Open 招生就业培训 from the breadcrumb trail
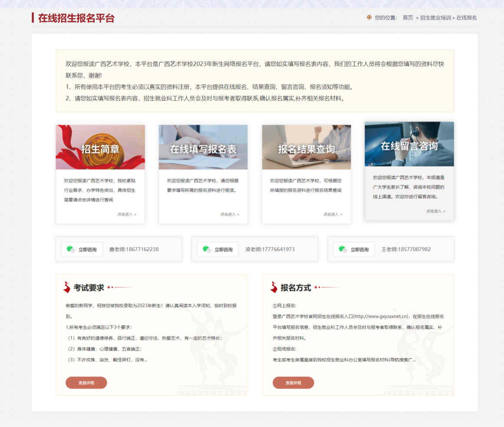Image resolution: width=504 pixels, height=427 pixels. (x=436, y=18)
